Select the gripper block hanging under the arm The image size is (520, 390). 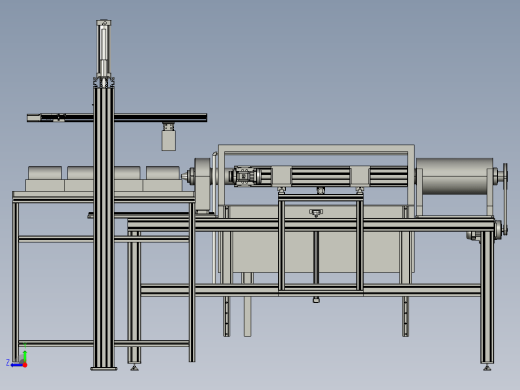(x=169, y=140)
